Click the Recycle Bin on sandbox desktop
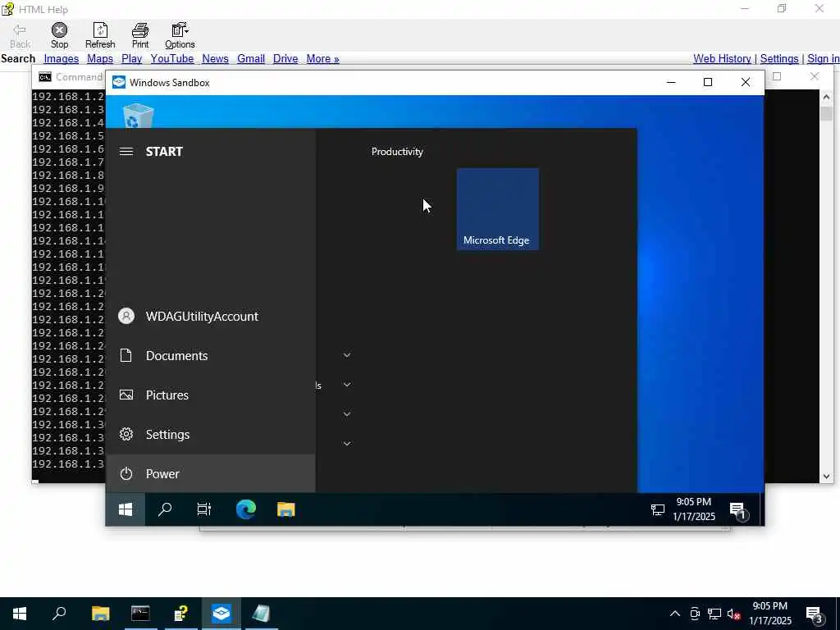 click(138, 116)
